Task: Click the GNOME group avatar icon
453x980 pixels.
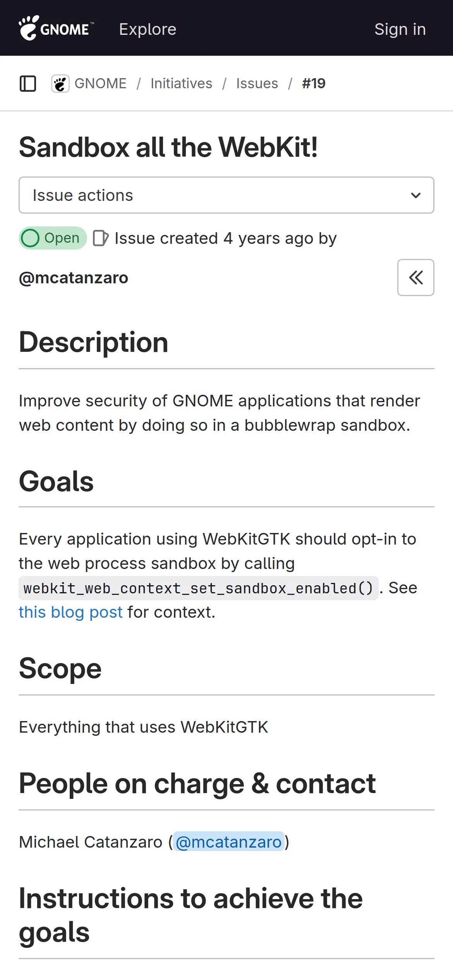Action: click(x=60, y=84)
